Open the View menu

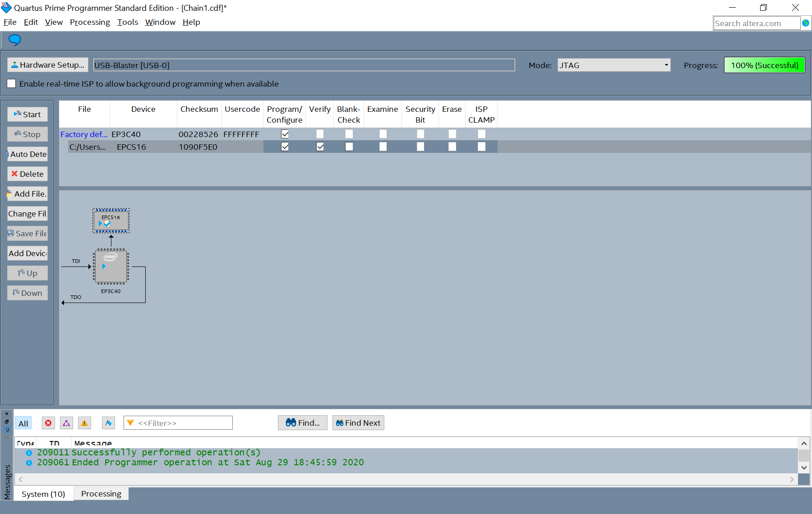point(54,22)
